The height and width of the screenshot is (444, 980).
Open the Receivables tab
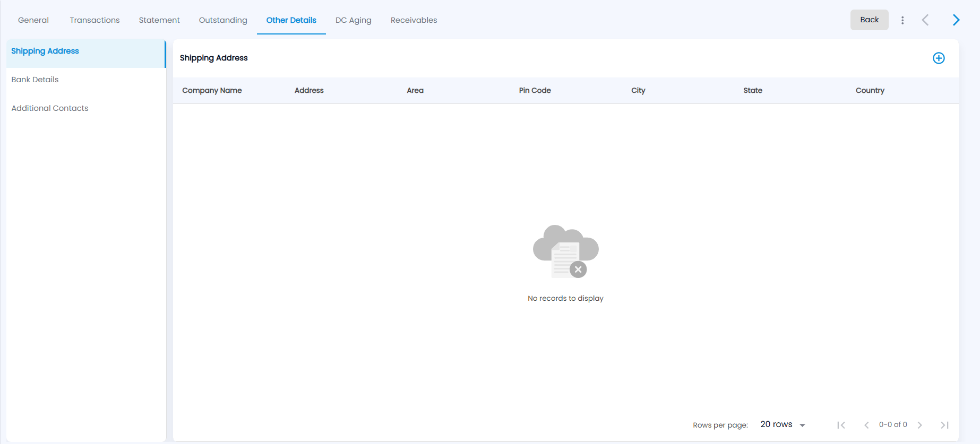tap(414, 20)
